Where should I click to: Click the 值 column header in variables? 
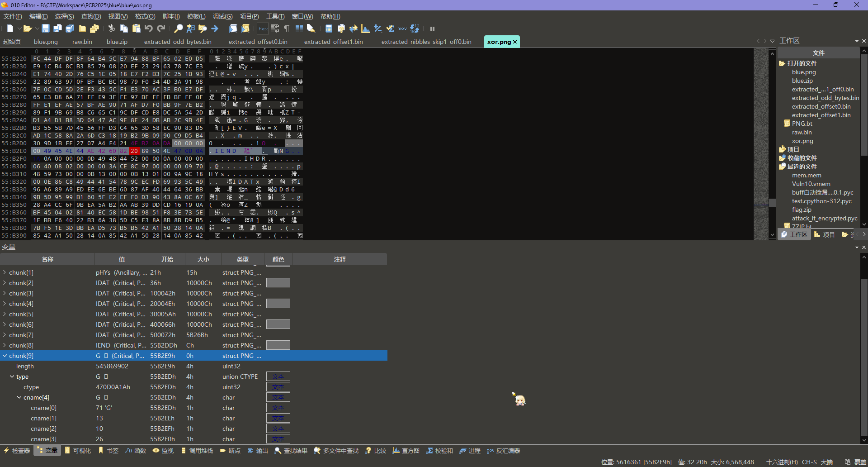click(x=122, y=259)
